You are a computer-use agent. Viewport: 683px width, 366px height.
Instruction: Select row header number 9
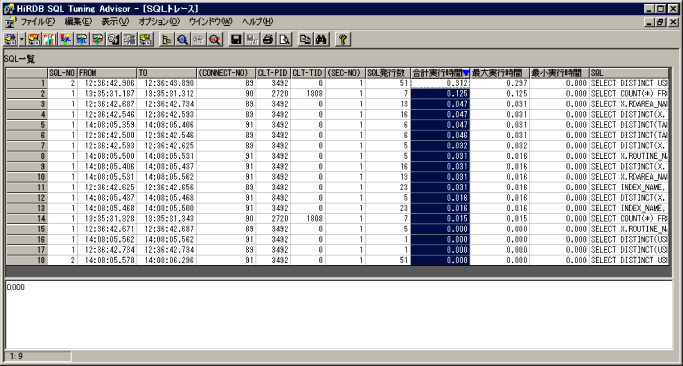pos(27,166)
